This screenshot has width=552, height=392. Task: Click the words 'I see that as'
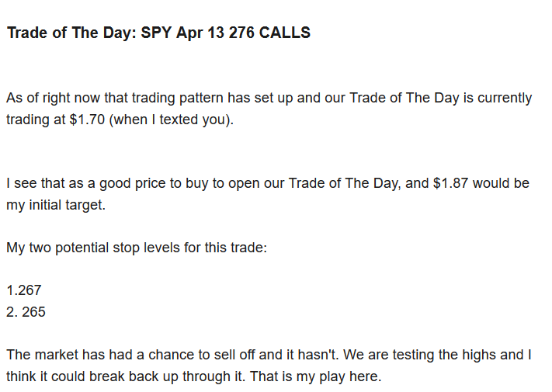44,183
